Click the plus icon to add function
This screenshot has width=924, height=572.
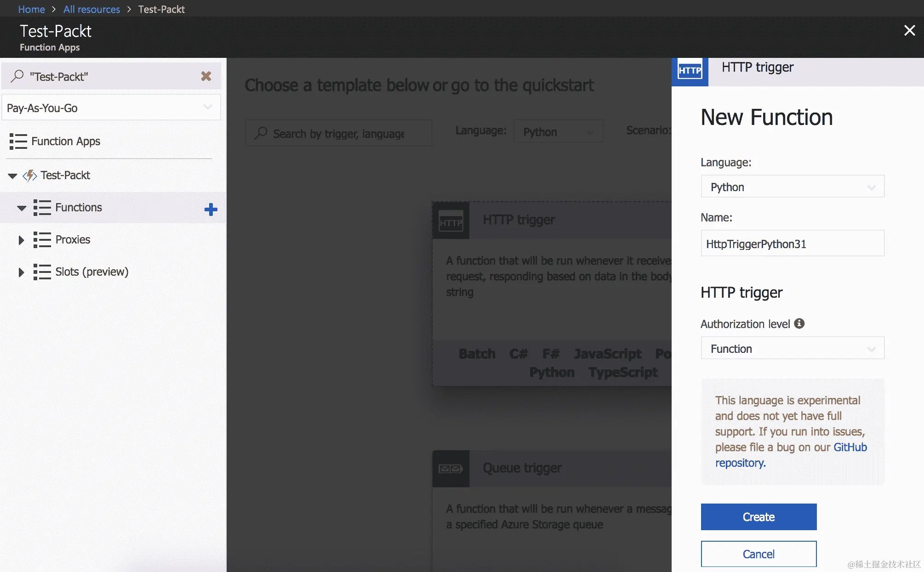click(211, 210)
